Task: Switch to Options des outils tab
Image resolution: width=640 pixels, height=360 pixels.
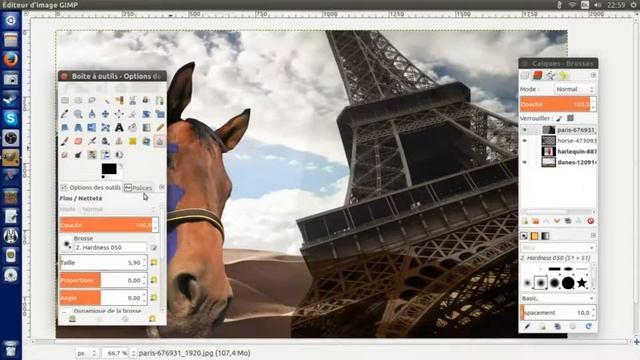Action: (x=91, y=188)
